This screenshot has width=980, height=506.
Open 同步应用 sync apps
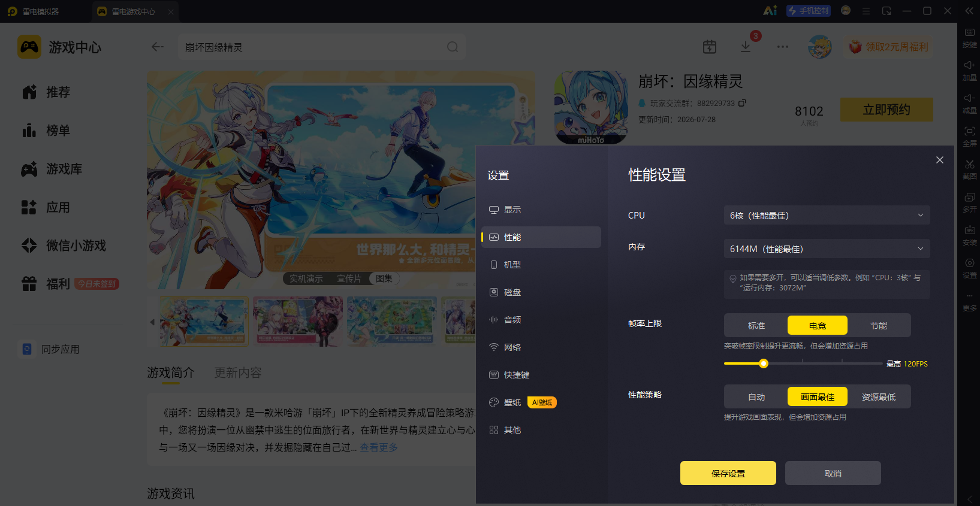click(x=50, y=349)
